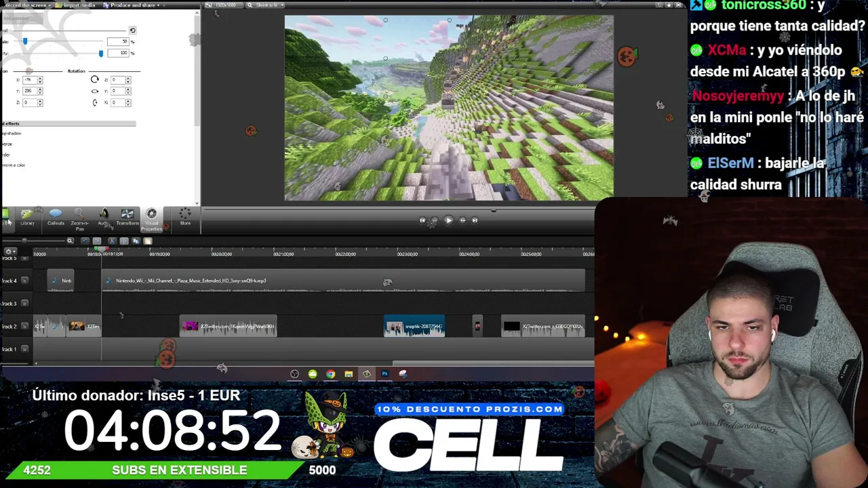Select the Visual Properties tab

[x=151, y=220]
